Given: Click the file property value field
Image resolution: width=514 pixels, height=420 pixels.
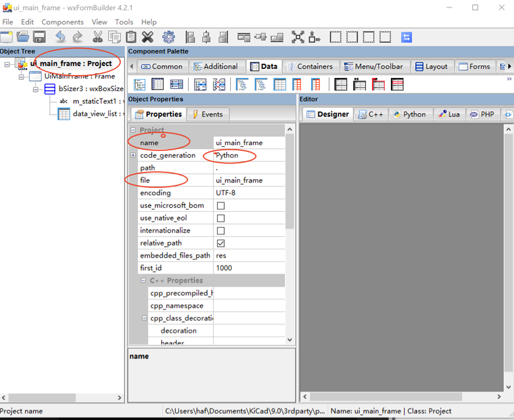Looking at the screenshot, I should pos(249,180).
